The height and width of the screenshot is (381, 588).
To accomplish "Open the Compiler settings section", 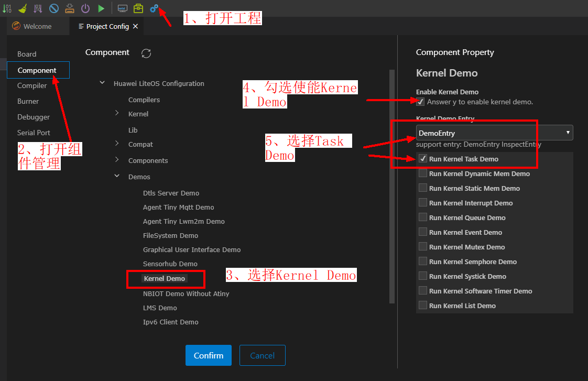I will point(32,85).
